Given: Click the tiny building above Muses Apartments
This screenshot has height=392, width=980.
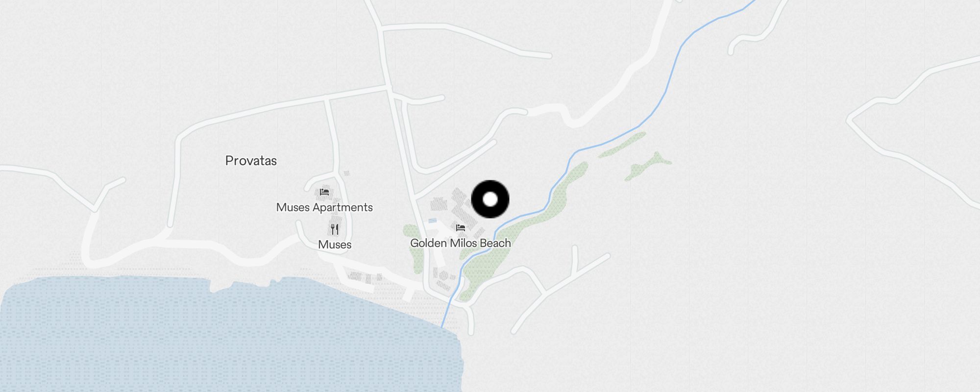Looking at the screenshot, I should 346,173.
